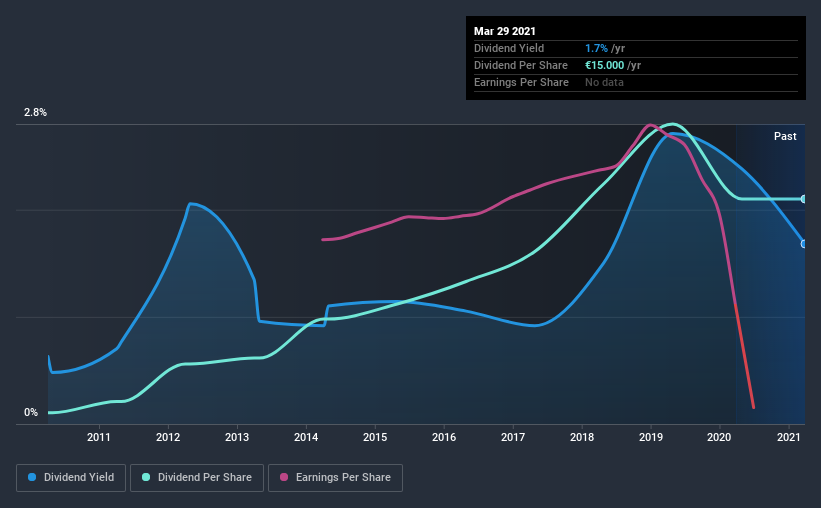Select the 2015 x-axis label
This screenshot has width=821, height=508.
pos(375,437)
